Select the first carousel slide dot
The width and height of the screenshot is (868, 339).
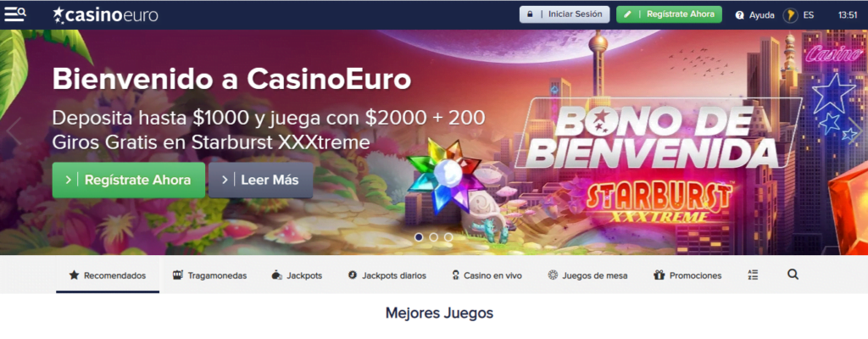419,237
